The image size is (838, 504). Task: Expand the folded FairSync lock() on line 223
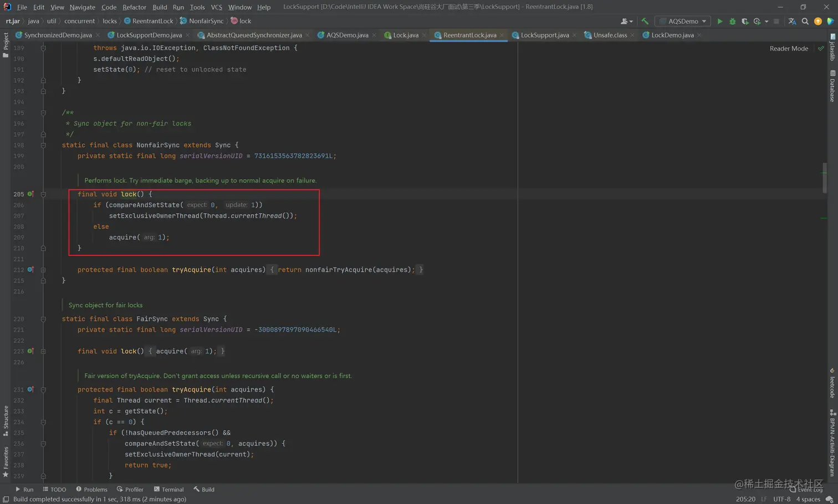point(43,351)
